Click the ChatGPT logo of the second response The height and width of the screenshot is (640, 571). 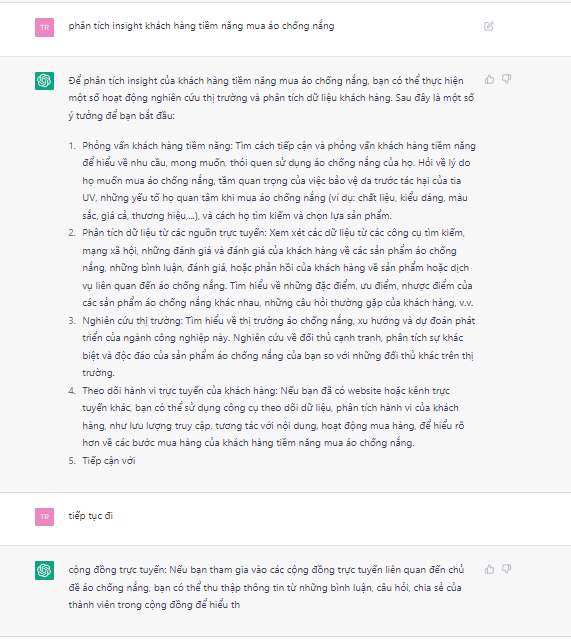(44, 570)
